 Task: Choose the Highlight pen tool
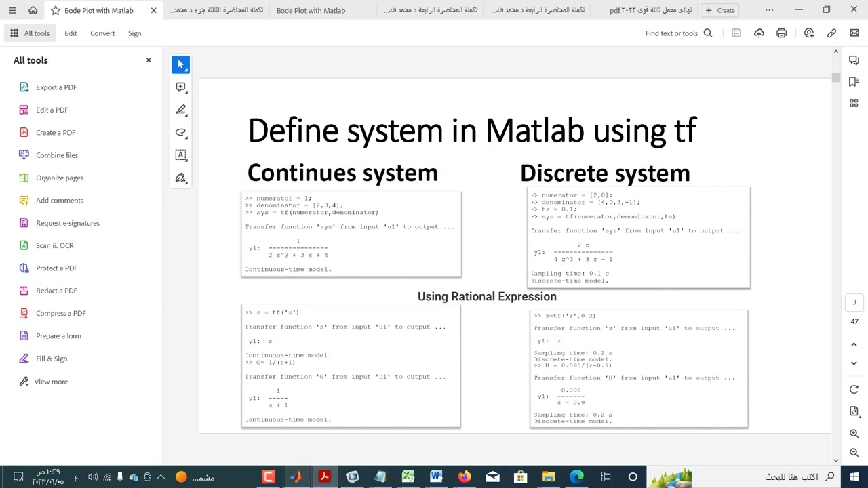click(180, 110)
